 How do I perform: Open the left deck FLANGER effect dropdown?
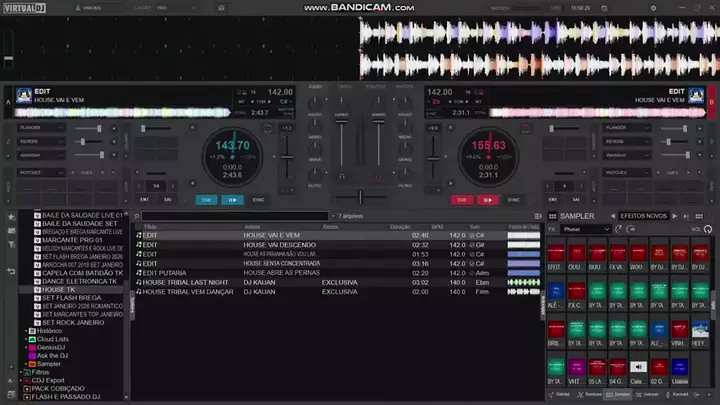[x=40, y=128]
